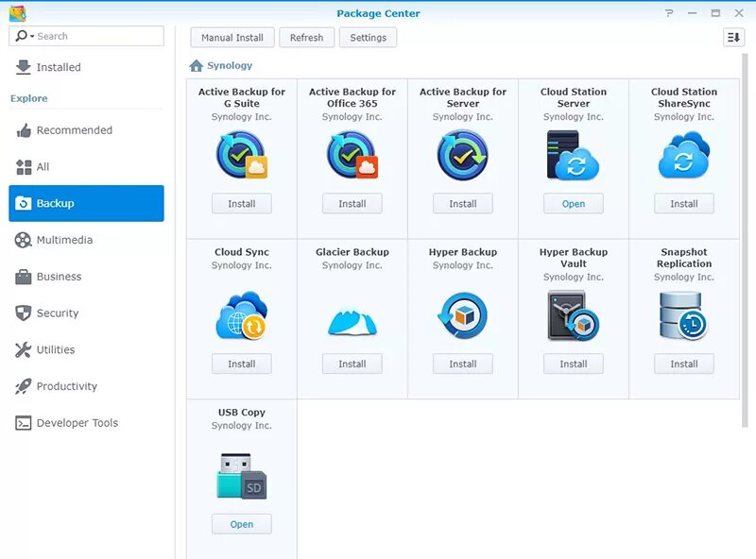The width and height of the screenshot is (756, 559).
Task: Click the sort order icon at top right
Action: 734,37
